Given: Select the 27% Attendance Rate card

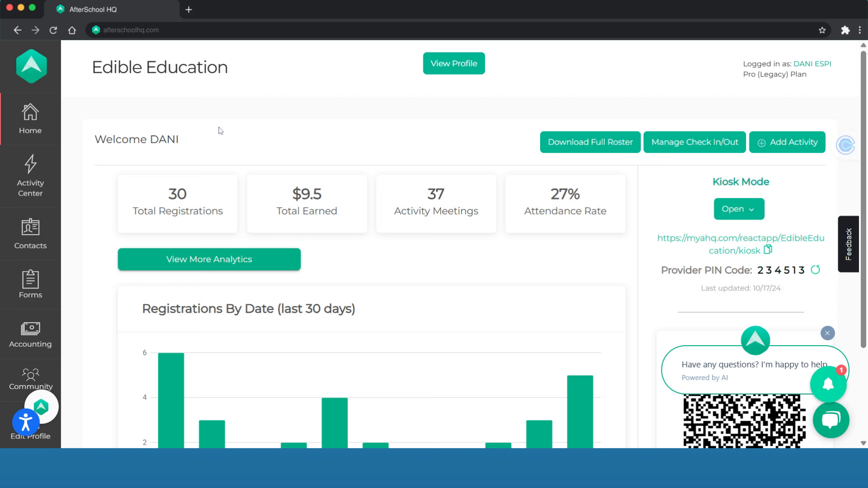Looking at the screenshot, I should pyautogui.click(x=565, y=203).
